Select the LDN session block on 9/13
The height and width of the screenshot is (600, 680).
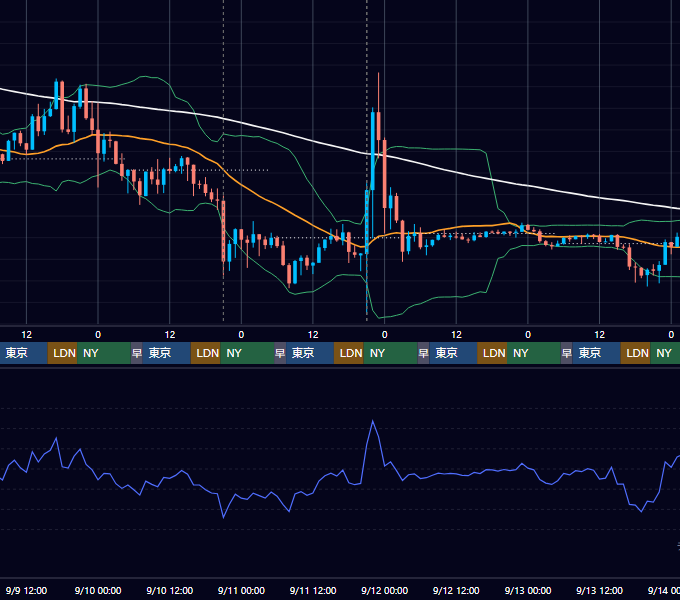point(635,353)
